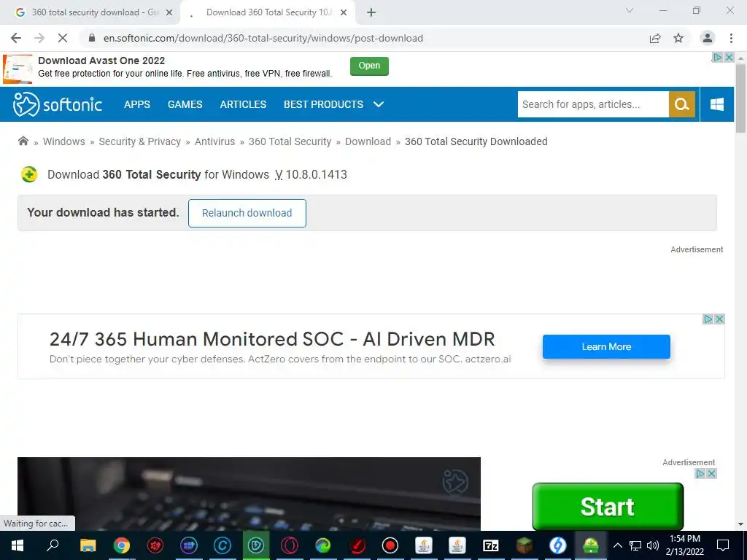Click the padlock site info icon

click(92, 38)
